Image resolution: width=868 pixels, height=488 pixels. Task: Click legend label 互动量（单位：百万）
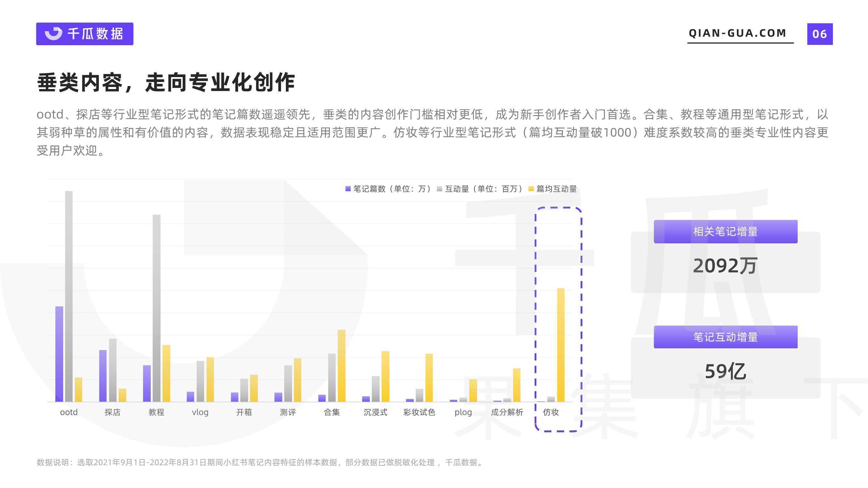coord(484,189)
